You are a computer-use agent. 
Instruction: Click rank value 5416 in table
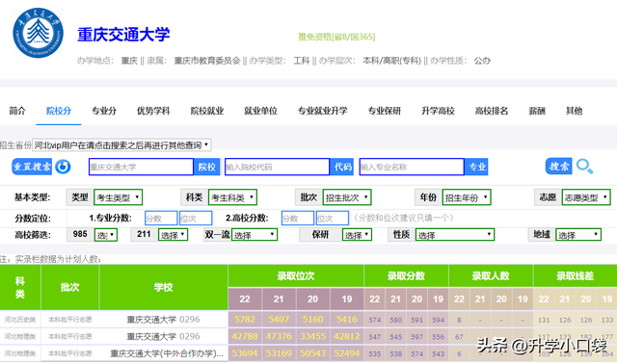click(x=347, y=319)
